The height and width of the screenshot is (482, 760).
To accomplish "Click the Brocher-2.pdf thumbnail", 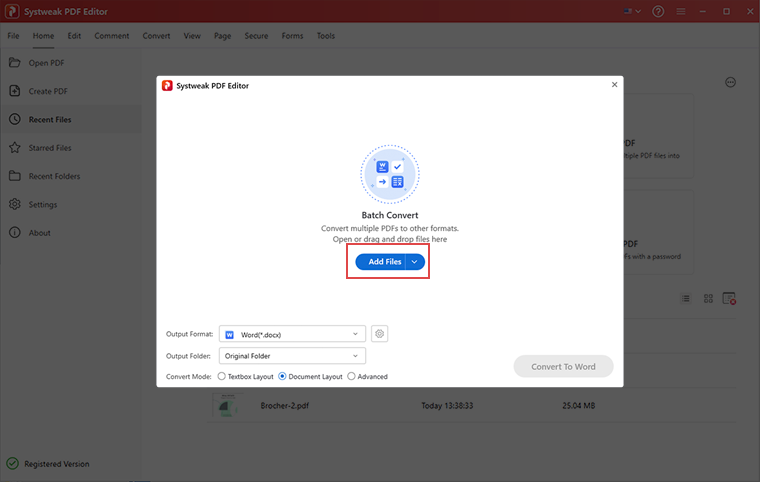I will pyautogui.click(x=226, y=405).
